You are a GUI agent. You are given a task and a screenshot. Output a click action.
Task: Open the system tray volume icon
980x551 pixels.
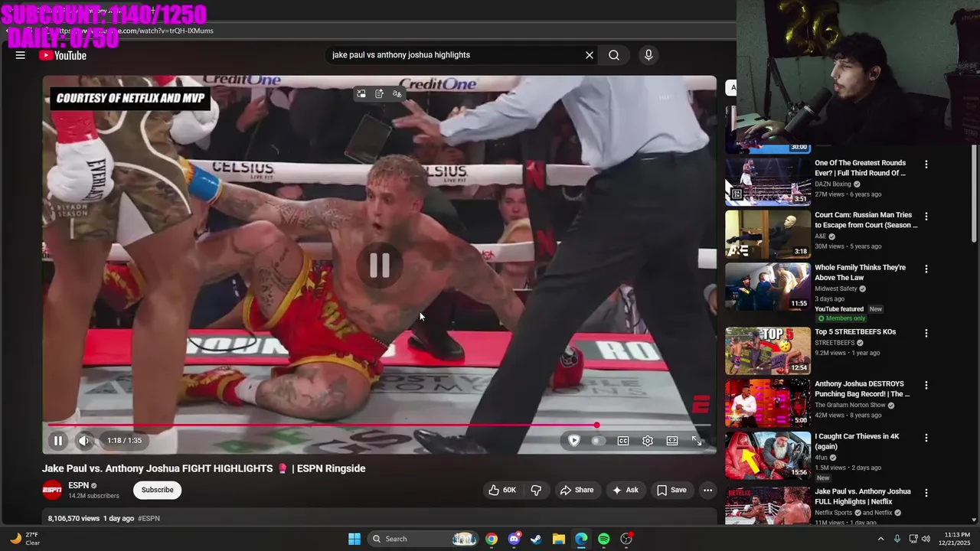click(926, 539)
